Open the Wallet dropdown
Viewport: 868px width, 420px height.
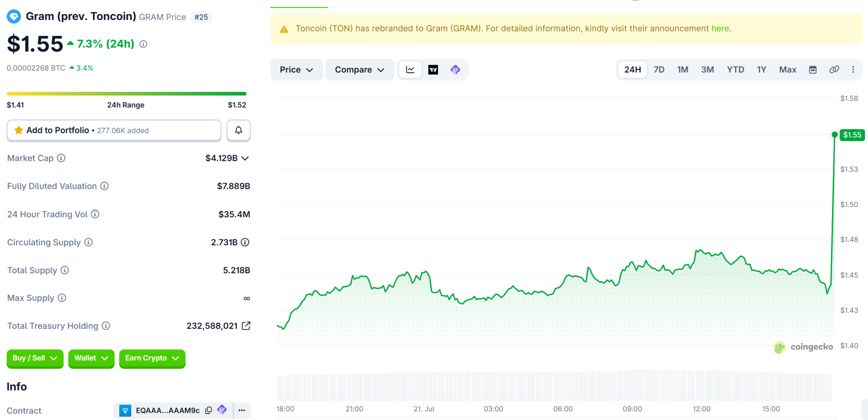coord(91,358)
